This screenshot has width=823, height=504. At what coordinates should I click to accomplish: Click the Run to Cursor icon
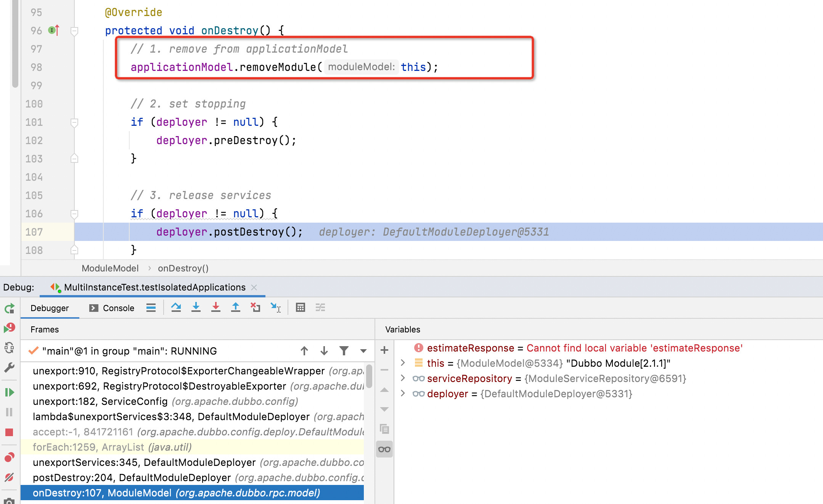point(275,307)
